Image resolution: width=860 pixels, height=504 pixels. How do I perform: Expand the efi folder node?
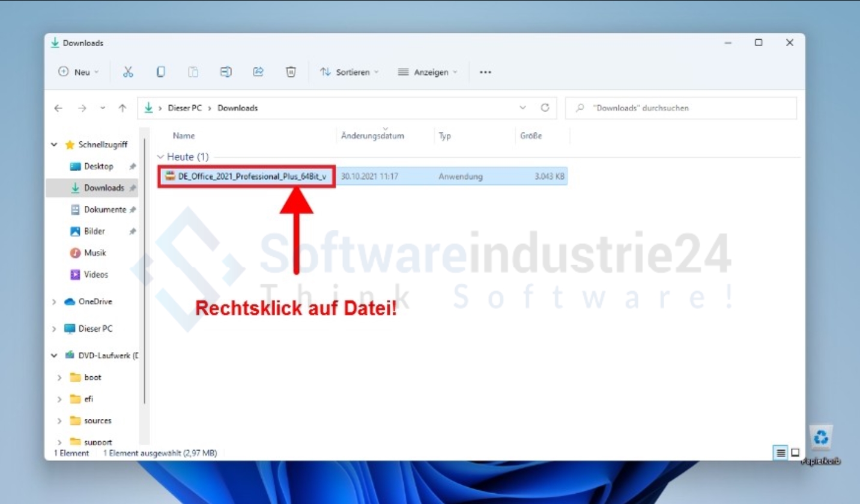click(x=59, y=399)
